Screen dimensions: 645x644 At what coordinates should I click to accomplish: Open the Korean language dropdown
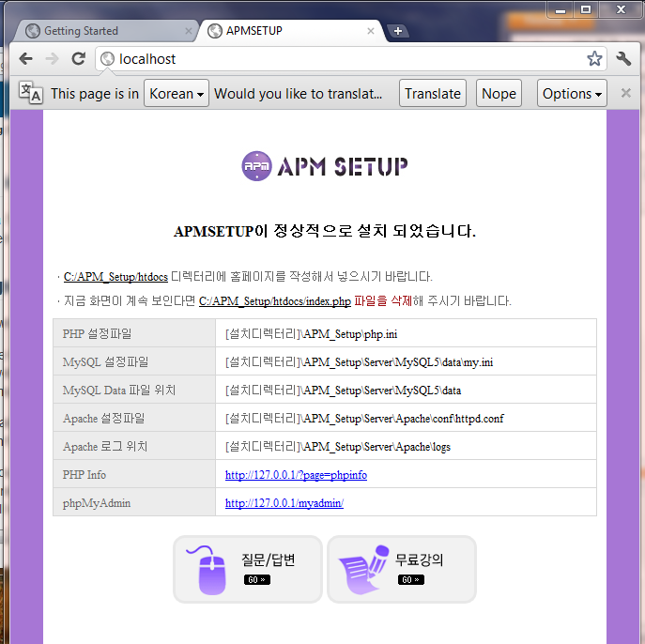177,93
